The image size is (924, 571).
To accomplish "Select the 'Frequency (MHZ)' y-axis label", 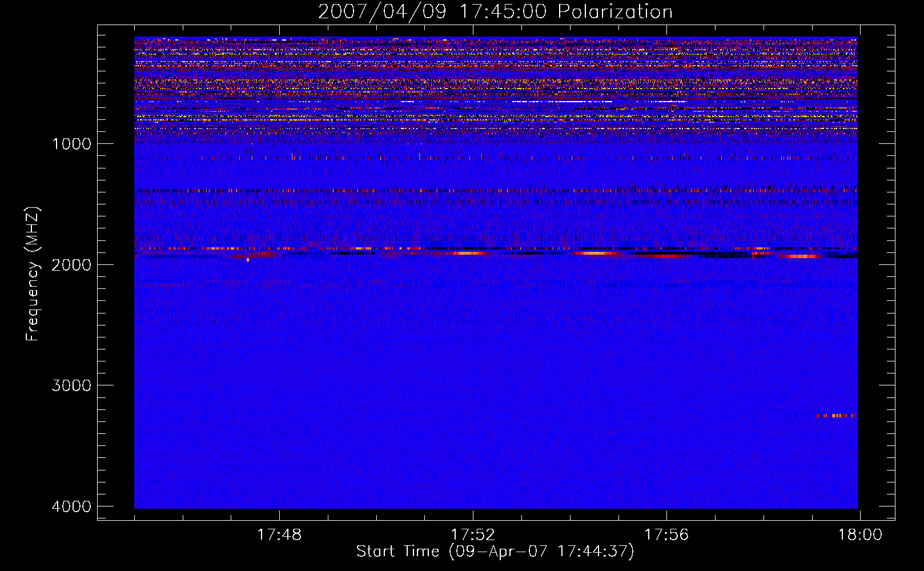I will [33, 274].
